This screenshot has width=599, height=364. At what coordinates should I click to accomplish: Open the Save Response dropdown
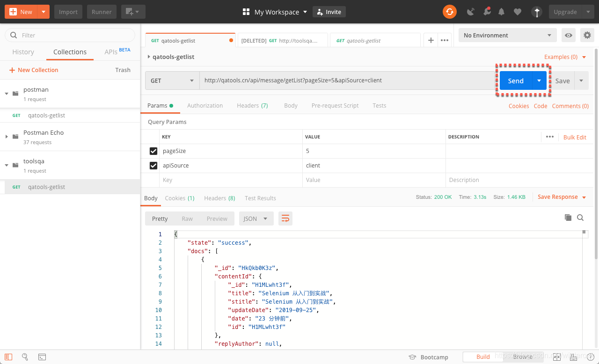[562, 197]
